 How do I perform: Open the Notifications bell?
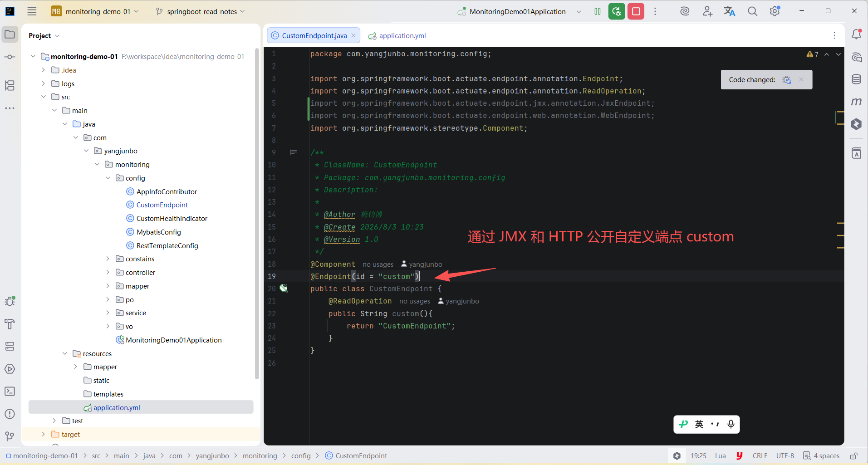(x=857, y=34)
